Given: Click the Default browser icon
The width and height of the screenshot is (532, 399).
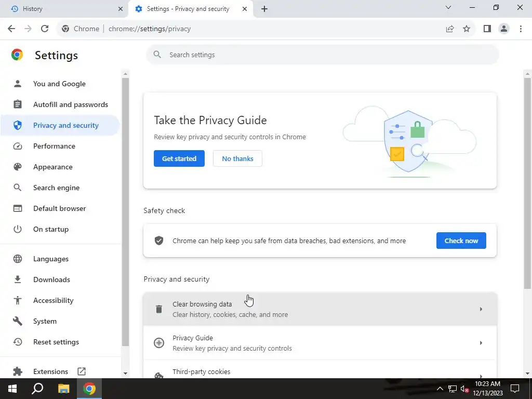Looking at the screenshot, I should point(18,208).
